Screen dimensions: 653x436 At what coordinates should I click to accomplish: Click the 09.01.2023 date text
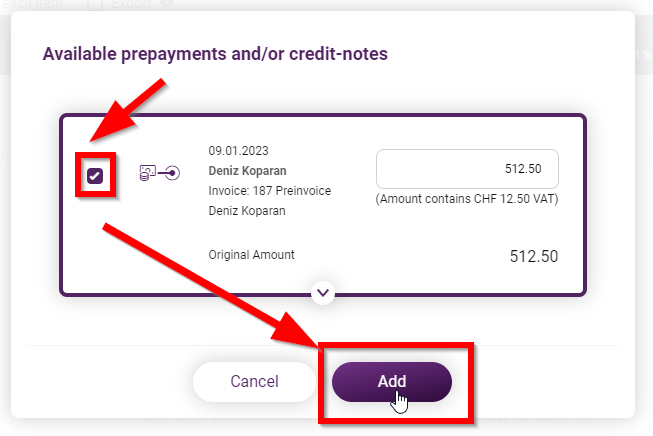pos(239,151)
